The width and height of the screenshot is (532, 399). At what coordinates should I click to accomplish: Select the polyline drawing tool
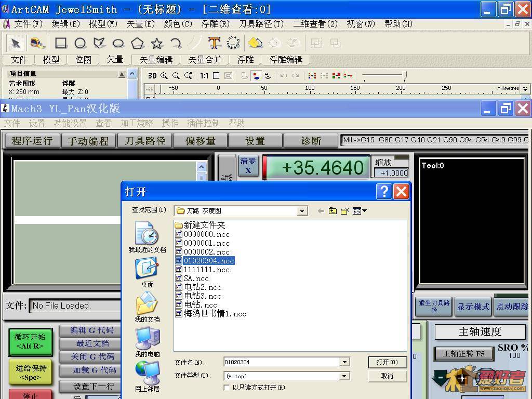click(x=99, y=43)
